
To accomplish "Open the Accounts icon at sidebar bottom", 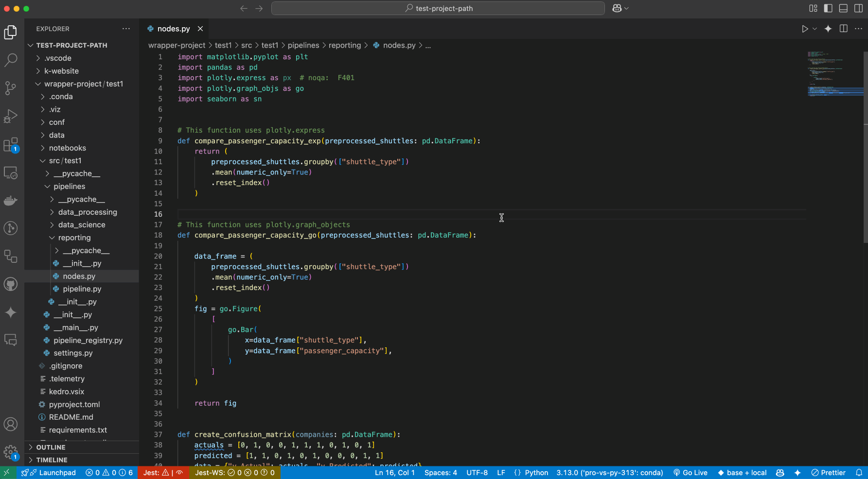I will click(x=11, y=424).
